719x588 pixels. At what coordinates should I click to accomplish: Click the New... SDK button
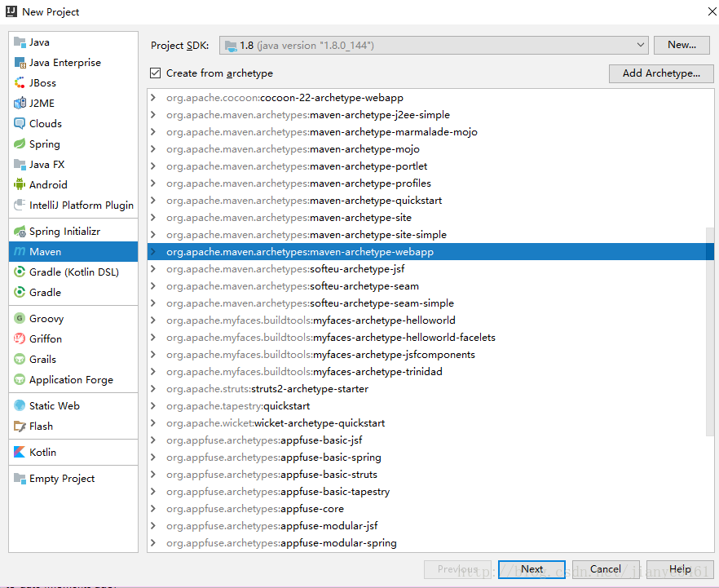click(x=682, y=45)
